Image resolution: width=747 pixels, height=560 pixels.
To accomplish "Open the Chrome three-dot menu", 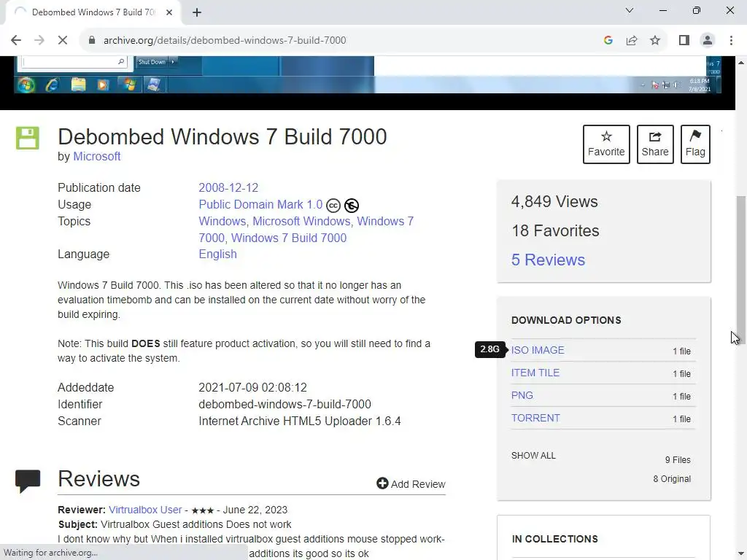I will tap(731, 41).
